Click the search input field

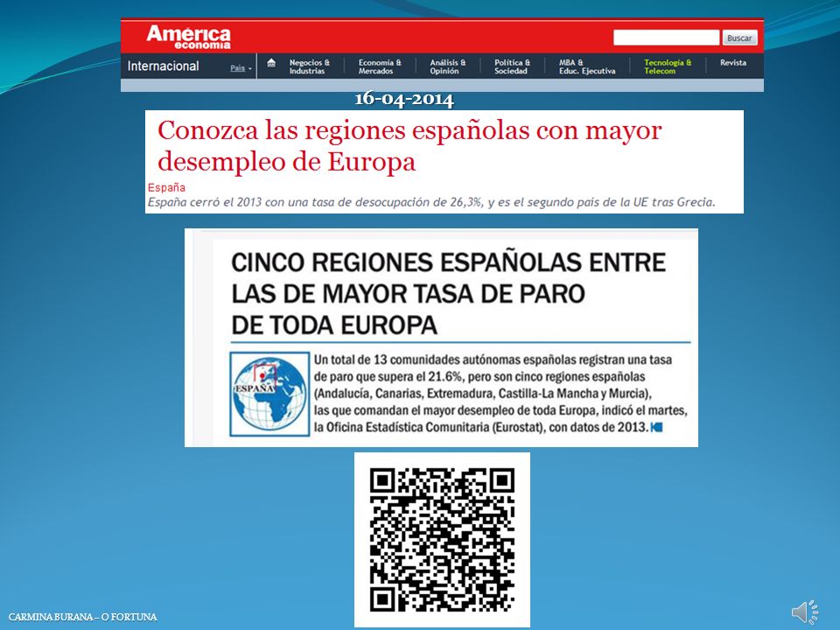coord(666,38)
